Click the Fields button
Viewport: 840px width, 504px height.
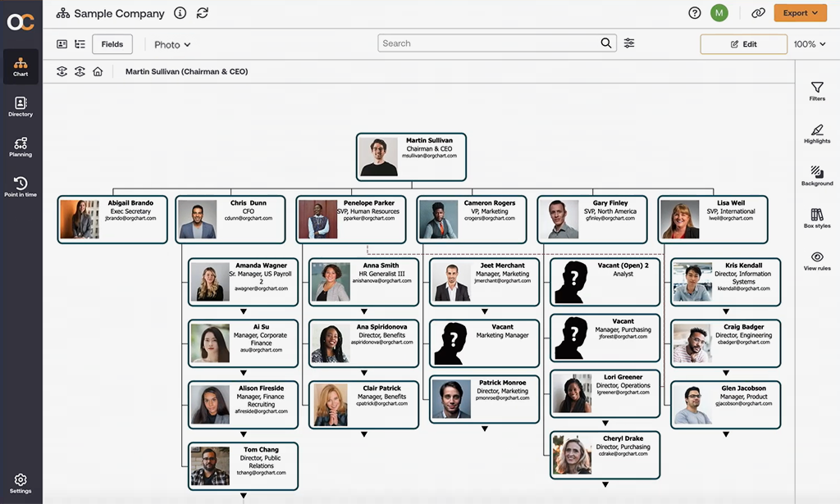coord(112,44)
